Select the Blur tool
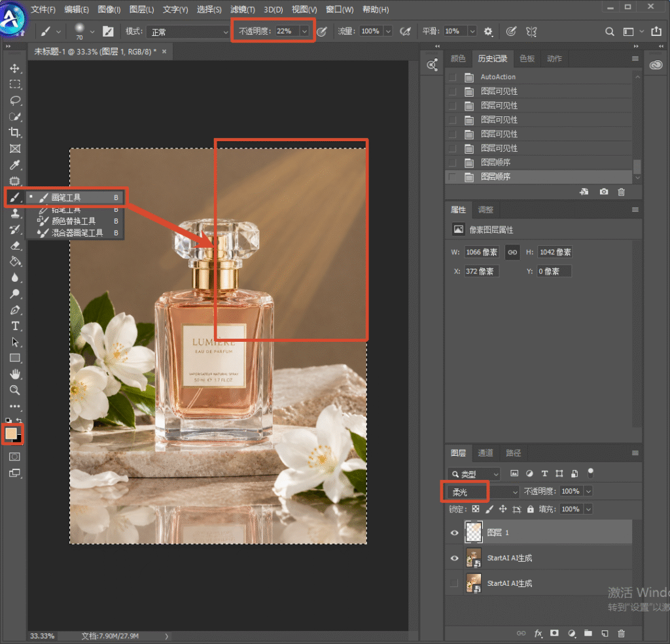 15,278
